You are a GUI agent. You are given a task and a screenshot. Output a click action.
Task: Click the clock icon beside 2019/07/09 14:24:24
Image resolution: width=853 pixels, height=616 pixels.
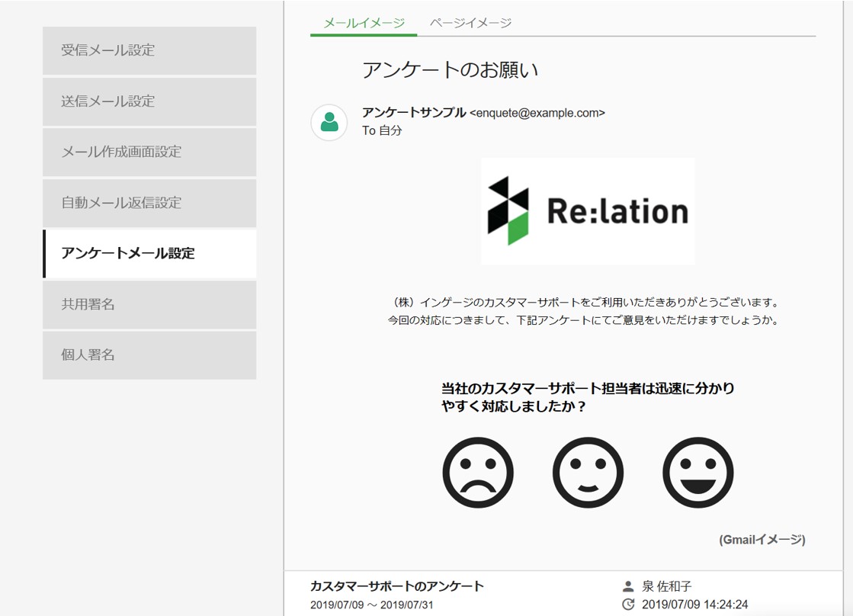628,604
